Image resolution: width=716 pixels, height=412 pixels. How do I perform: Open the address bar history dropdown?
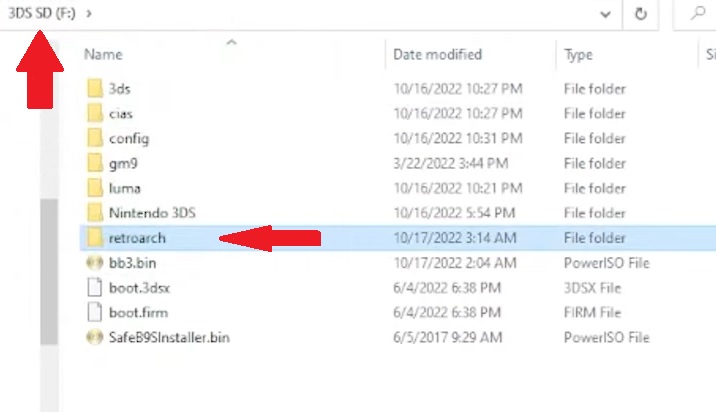pyautogui.click(x=603, y=15)
